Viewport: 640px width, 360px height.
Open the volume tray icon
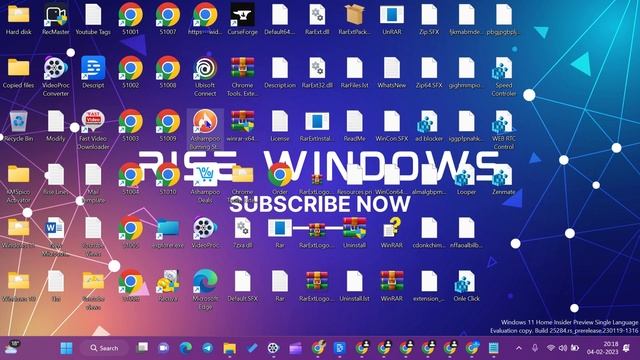click(x=563, y=348)
